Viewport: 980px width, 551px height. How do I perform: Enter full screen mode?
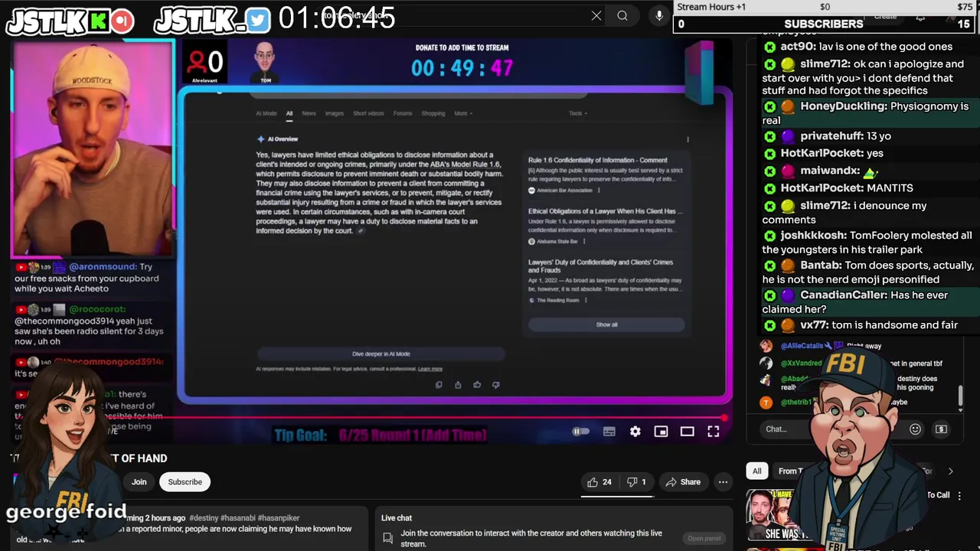713,432
